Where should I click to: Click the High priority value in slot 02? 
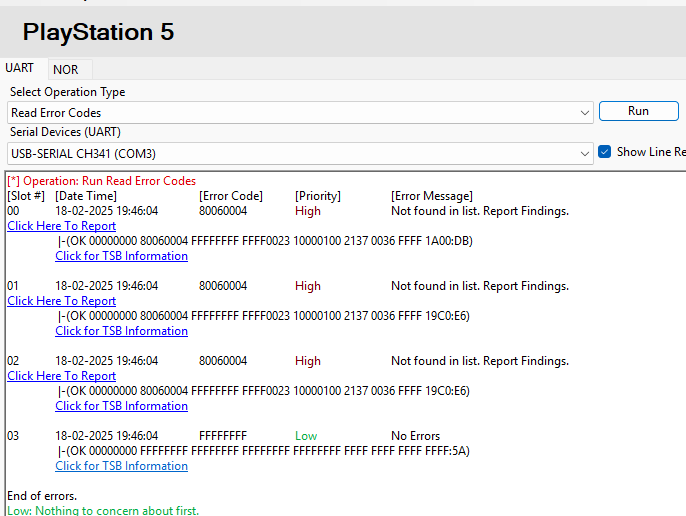[308, 361]
